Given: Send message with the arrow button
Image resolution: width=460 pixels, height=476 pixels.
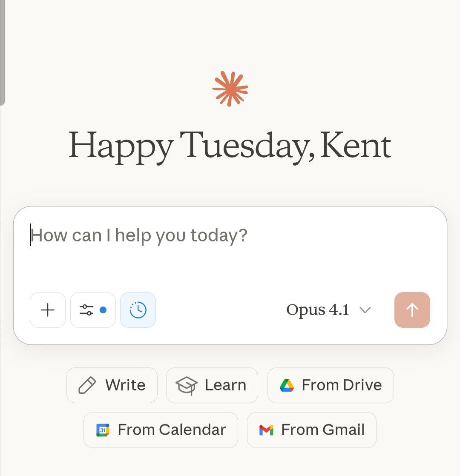Looking at the screenshot, I should tap(412, 310).
